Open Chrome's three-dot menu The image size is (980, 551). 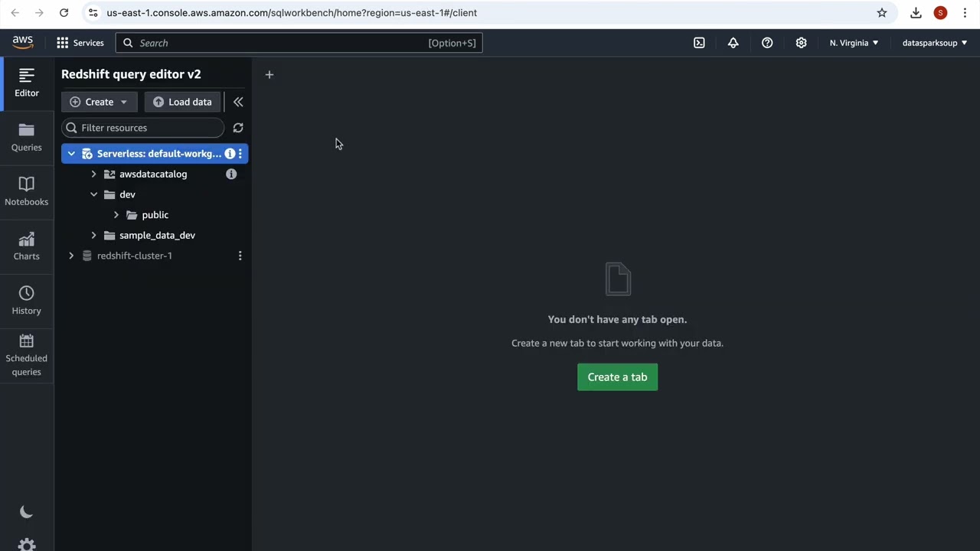(965, 12)
